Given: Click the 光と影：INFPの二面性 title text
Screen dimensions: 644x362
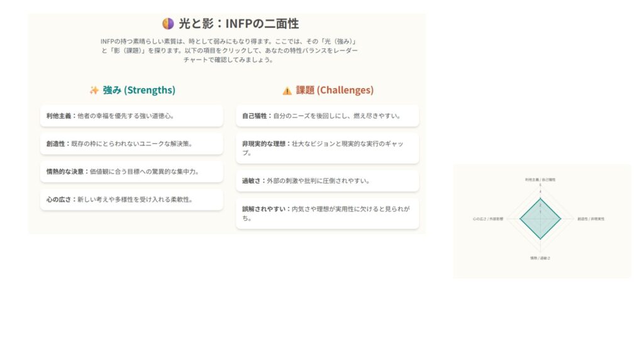Looking at the screenshot, I should 239,24.
